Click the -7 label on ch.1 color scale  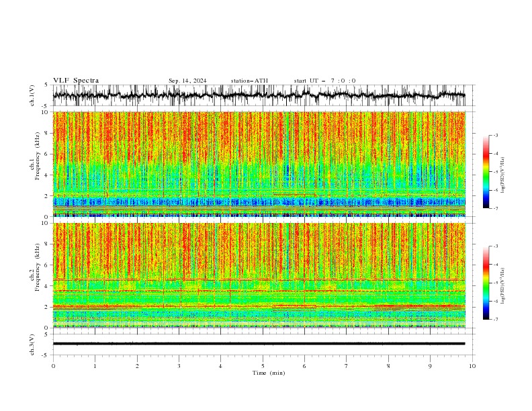click(x=496, y=208)
